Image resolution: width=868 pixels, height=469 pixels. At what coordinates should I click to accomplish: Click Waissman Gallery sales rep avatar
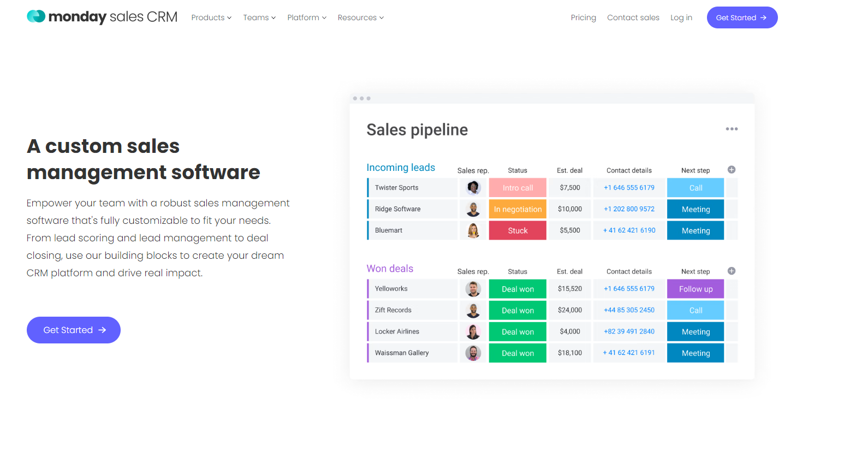[x=473, y=353]
